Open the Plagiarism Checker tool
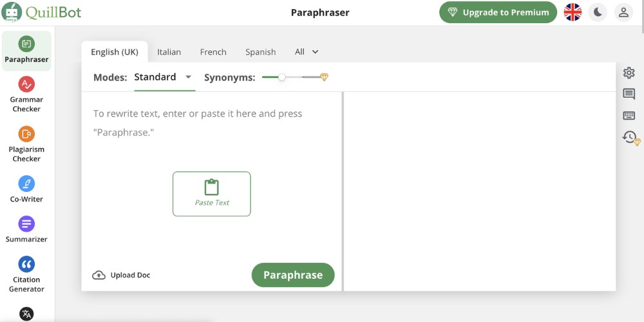This screenshot has width=644, height=322. click(x=26, y=144)
